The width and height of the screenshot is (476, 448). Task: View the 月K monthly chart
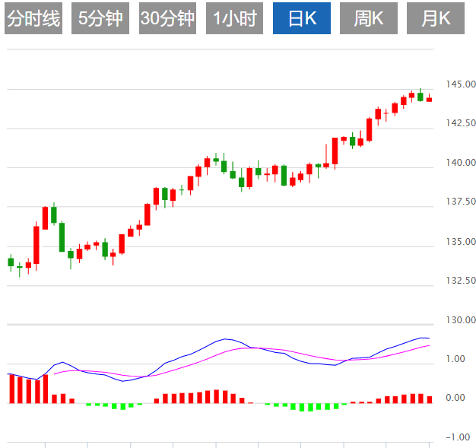(x=435, y=19)
